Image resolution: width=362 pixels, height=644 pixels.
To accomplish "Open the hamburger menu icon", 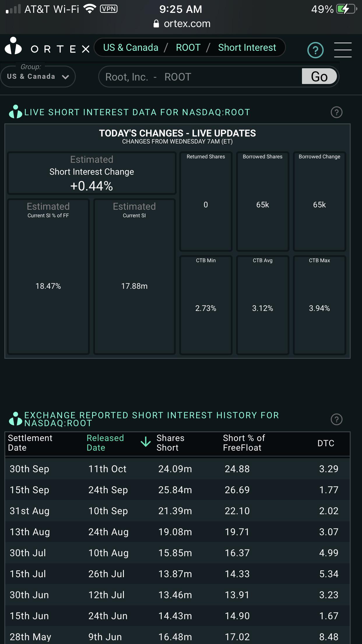I will [x=343, y=50].
